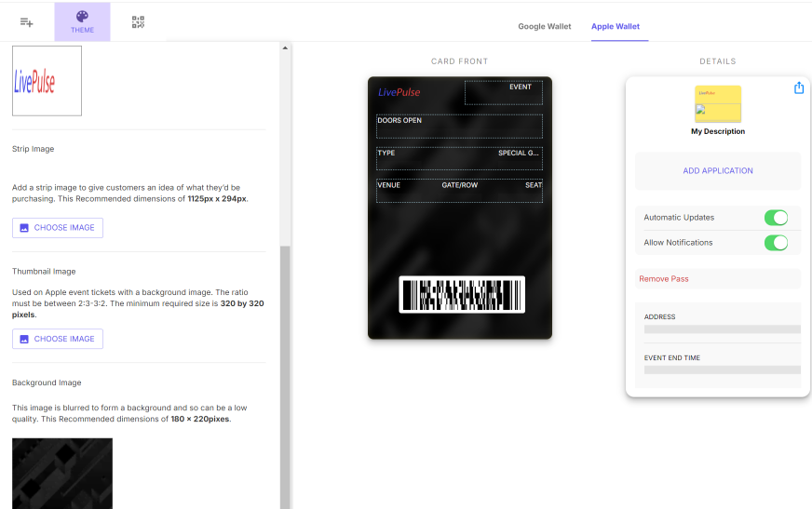812x509 pixels.
Task: Choose image for Thumbnail Image
Action: (x=58, y=339)
